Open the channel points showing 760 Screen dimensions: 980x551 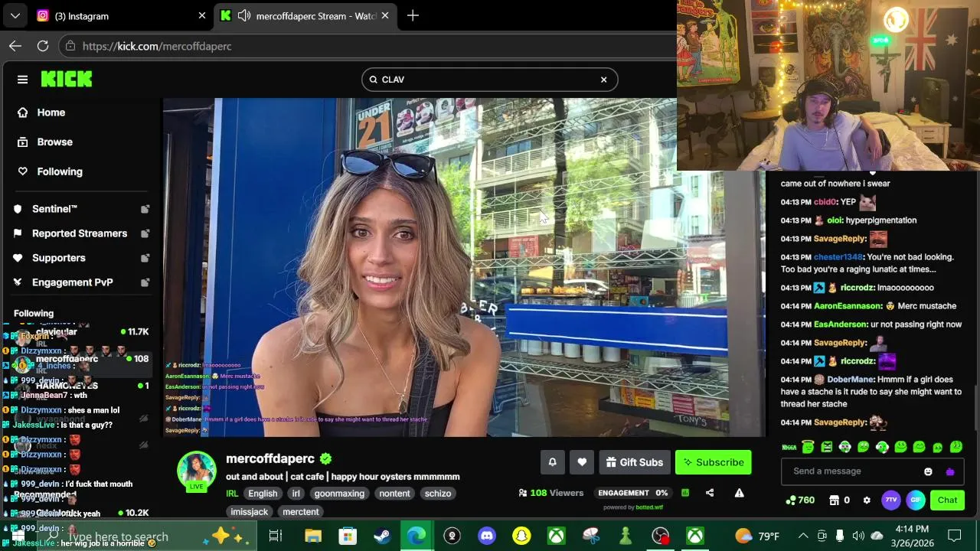coord(800,500)
